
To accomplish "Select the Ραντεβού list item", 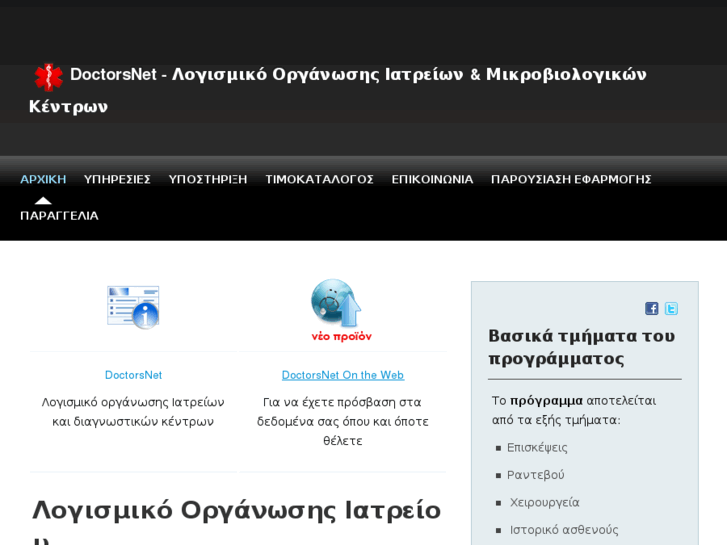I will pyautogui.click(x=536, y=475).
